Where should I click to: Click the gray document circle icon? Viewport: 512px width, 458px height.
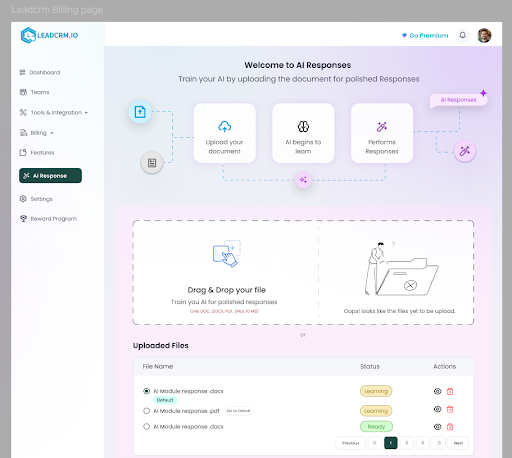pos(152,163)
